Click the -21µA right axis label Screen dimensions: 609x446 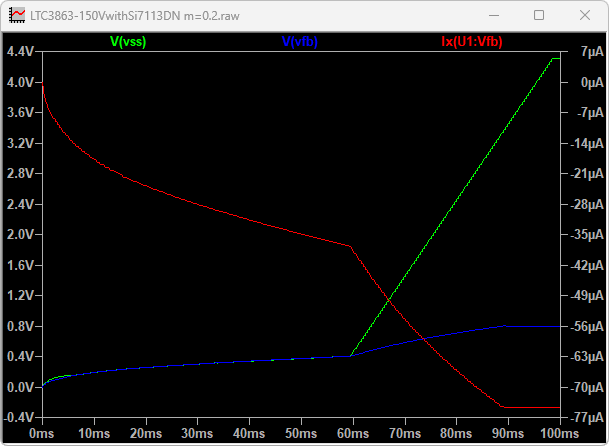[x=587, y=174]
